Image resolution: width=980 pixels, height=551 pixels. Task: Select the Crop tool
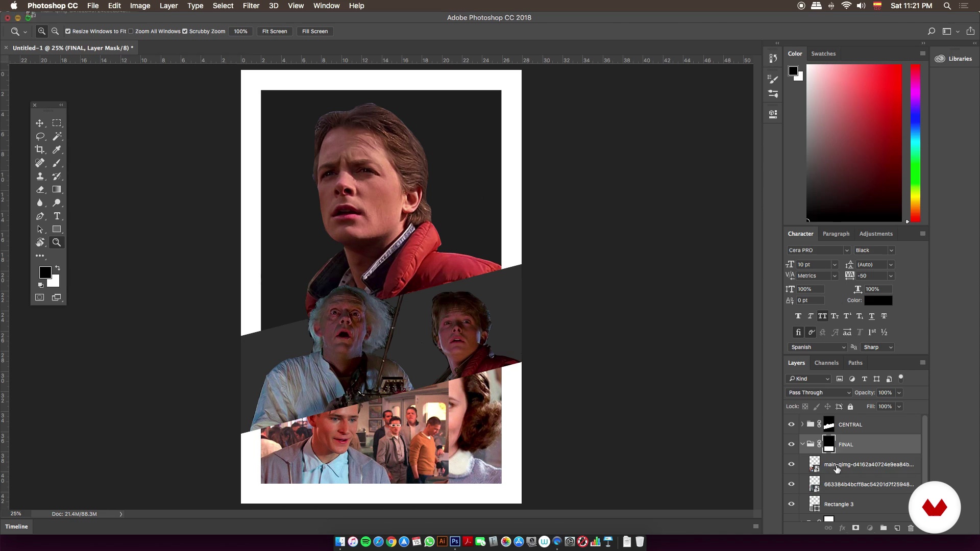pos(39,149)
